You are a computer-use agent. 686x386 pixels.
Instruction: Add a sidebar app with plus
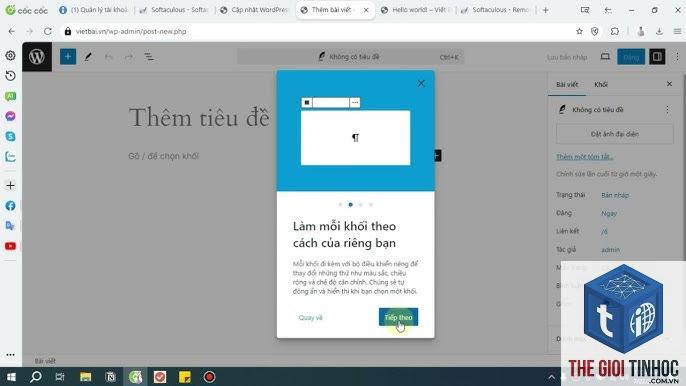(x=10, y=186)
